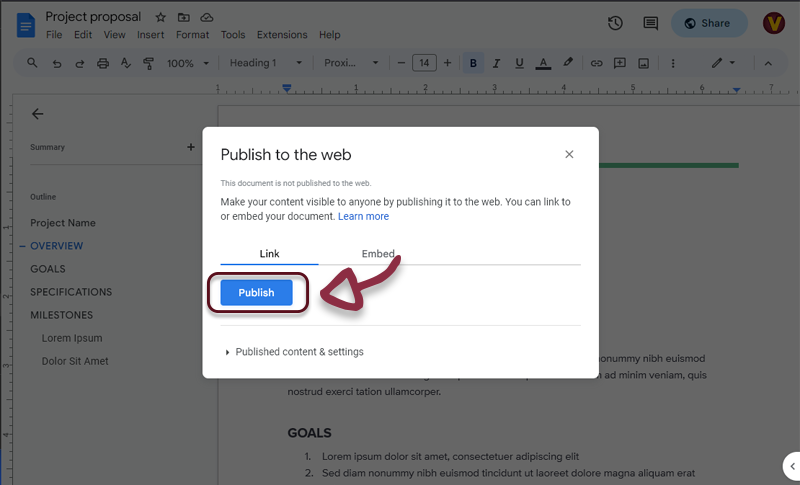Open version history clock icon

pos(615,23)
